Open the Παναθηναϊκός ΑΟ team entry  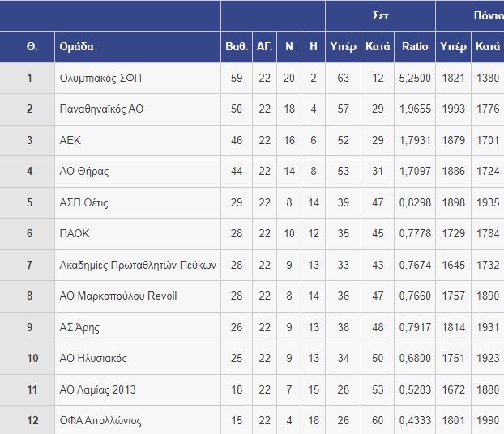coord(101,108)
